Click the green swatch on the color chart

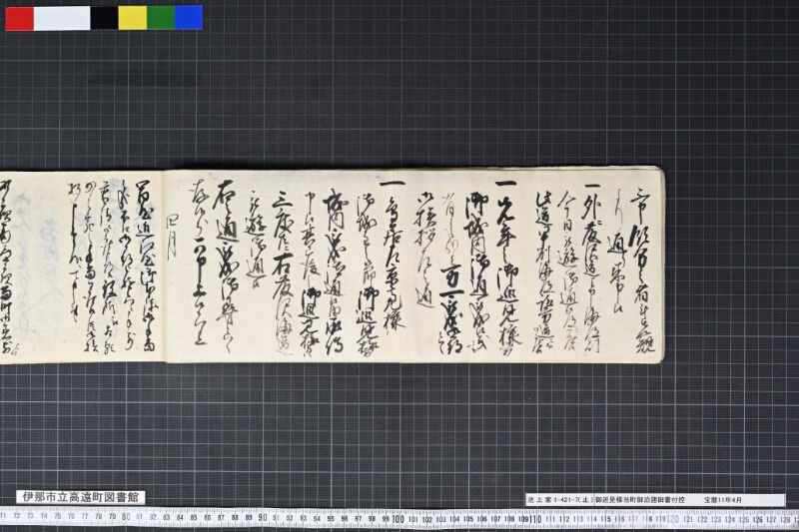coord(161,18)
